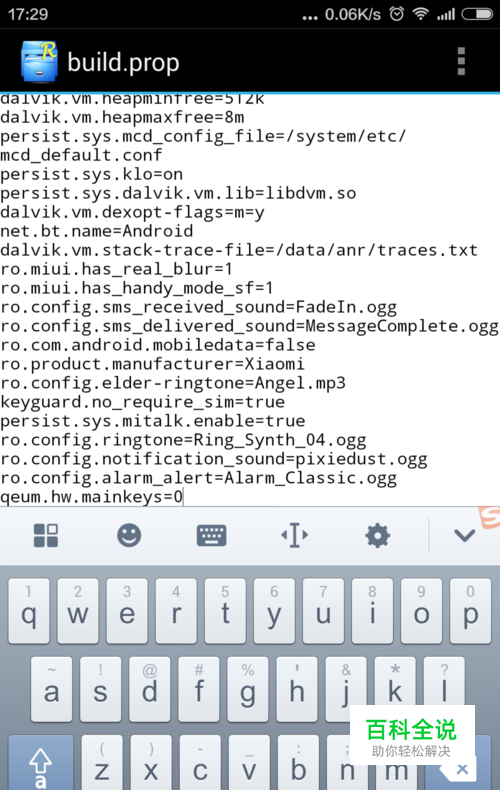Tap the p key

(x=470, y=611)
